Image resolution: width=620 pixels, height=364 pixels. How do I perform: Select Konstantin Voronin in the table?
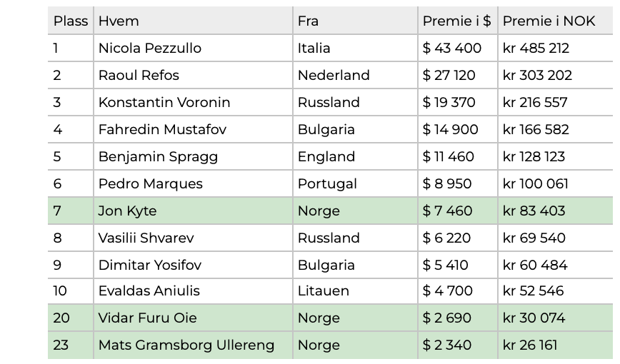194,102
